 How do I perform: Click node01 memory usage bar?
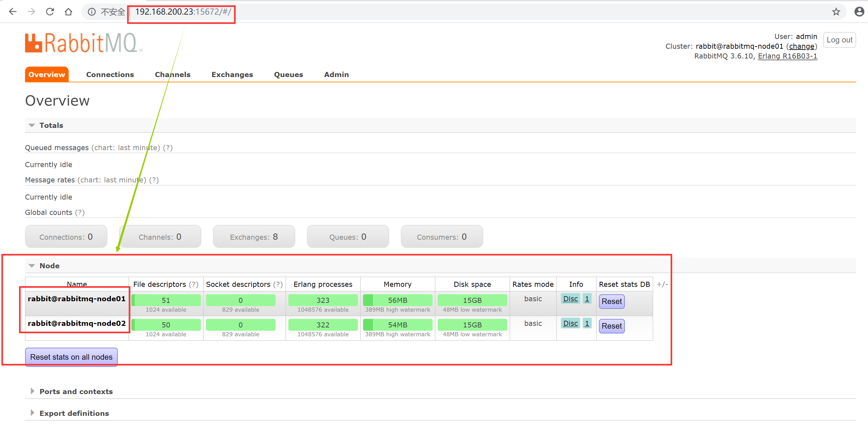[398, 300]
